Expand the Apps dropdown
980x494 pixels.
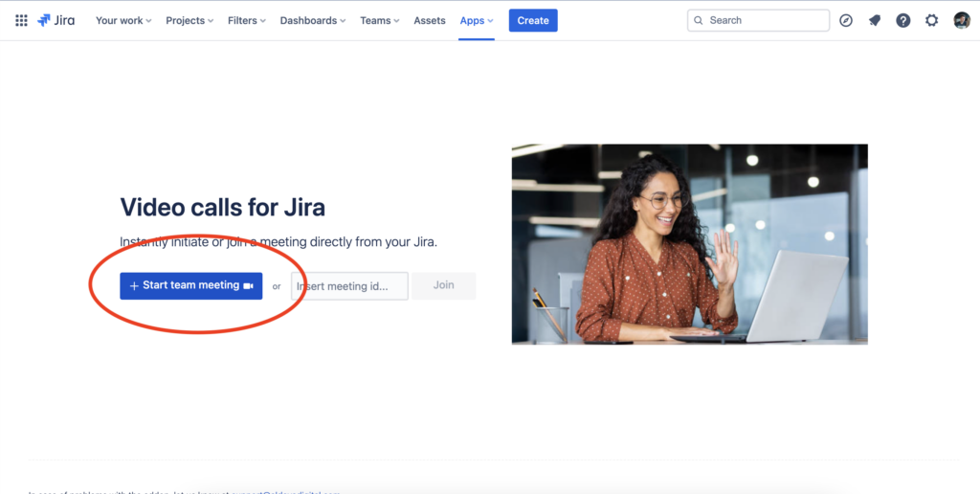477,21
